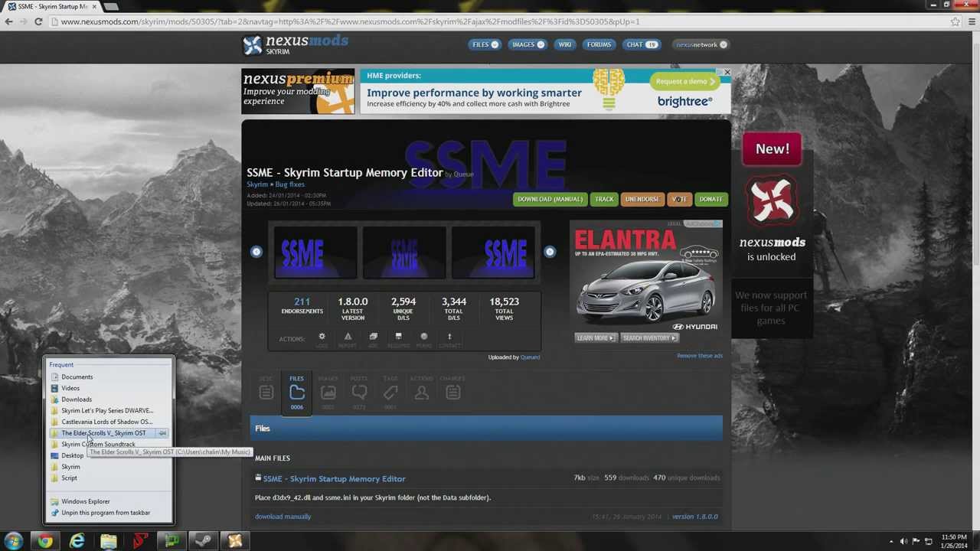Click nexus premium banner
This screenshot has width=980, height=551.
point(298,91)
